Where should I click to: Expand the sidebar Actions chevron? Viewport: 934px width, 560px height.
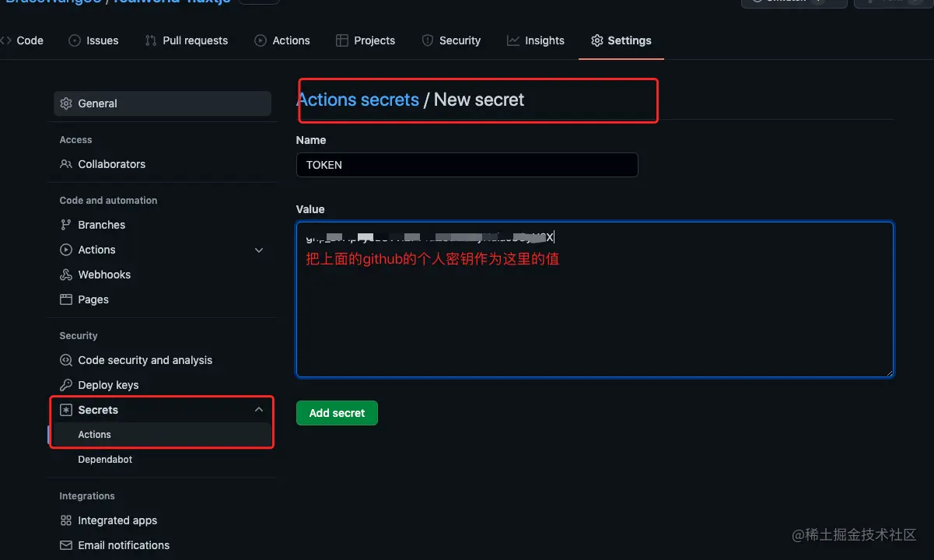click(x=259, y=250)
